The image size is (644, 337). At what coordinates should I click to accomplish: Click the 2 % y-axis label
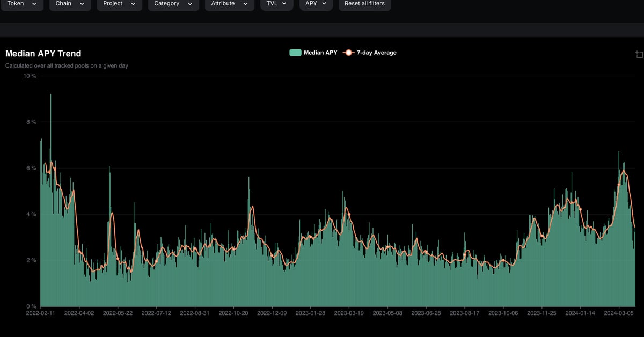(x=32, y=260)
